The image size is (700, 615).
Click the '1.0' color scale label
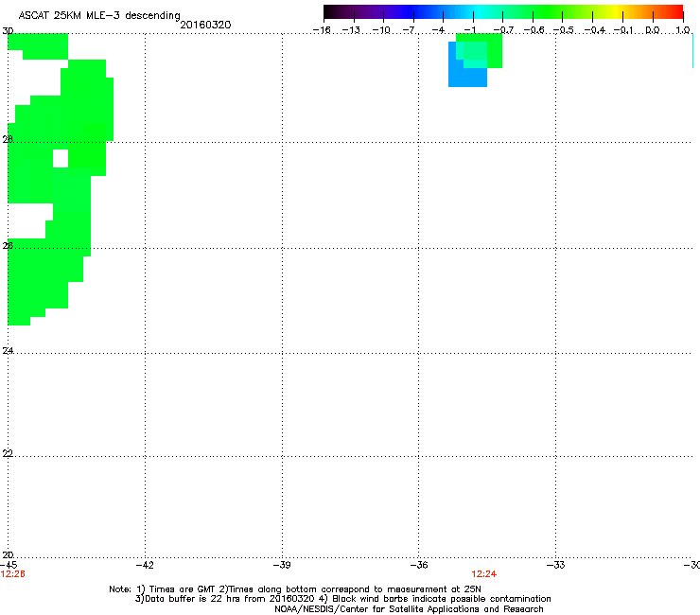pos(683,30)
